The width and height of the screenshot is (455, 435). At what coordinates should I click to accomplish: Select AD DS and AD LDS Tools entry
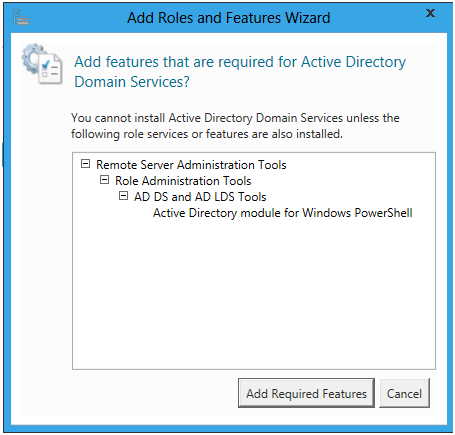(200, 197)
